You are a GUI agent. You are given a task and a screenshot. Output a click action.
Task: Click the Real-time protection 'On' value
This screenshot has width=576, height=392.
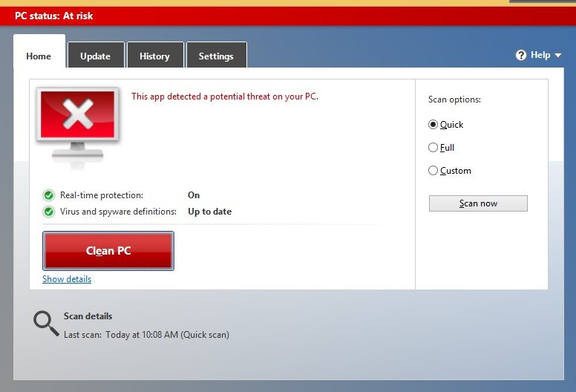point(194,195)
